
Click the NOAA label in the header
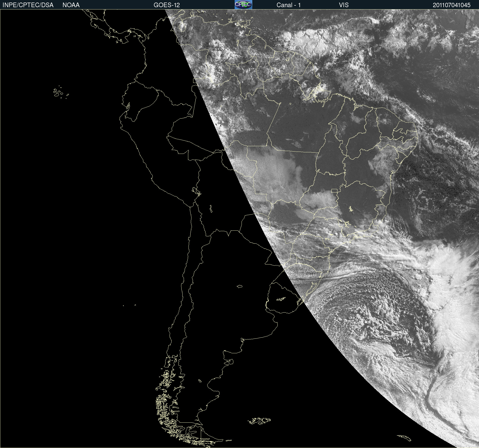click(x=71, y=5)
